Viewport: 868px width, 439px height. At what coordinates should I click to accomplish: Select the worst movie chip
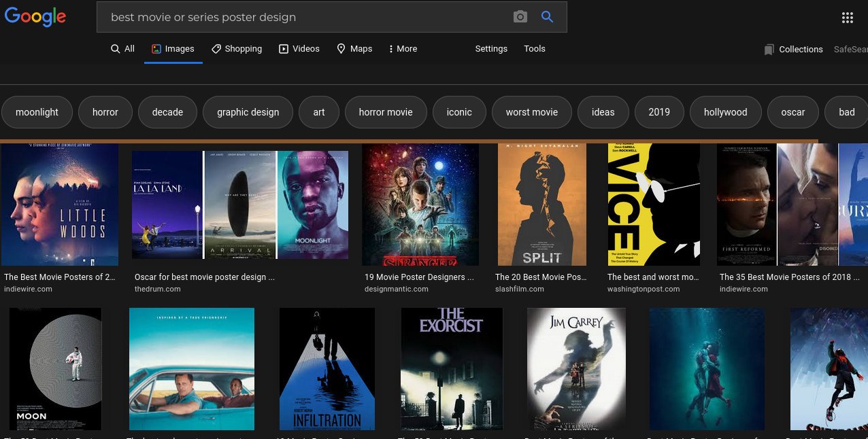[x=532, y=112]
